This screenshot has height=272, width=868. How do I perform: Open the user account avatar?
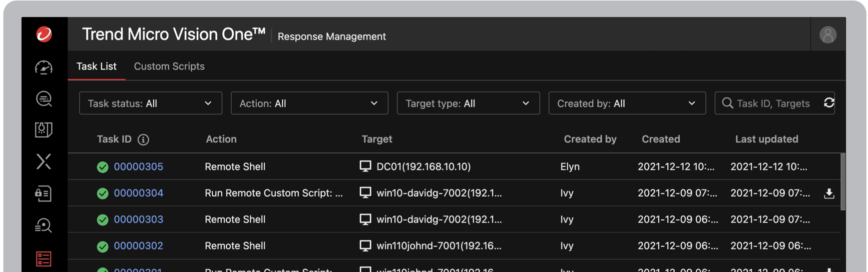pyautogui.click(x=828, y=34)
